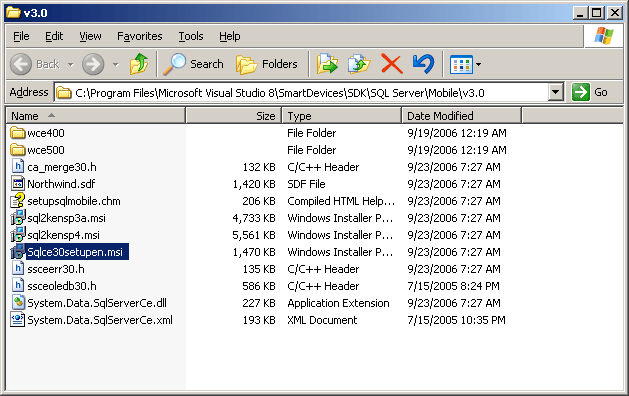Click the Forward arrow button

pos(93,64)
